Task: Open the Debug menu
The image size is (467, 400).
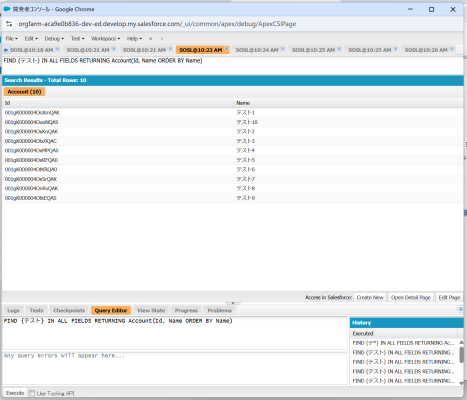Action: (x=54, y=39)
